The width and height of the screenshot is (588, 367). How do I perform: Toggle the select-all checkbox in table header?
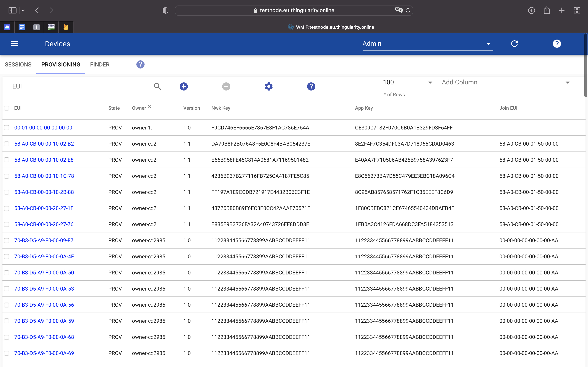[x=7, y=108]
